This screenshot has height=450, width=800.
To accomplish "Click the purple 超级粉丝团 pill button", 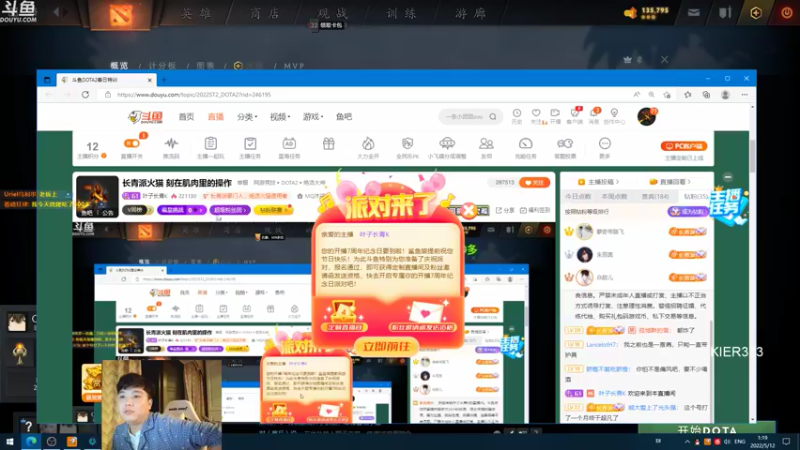I will 230,210.
